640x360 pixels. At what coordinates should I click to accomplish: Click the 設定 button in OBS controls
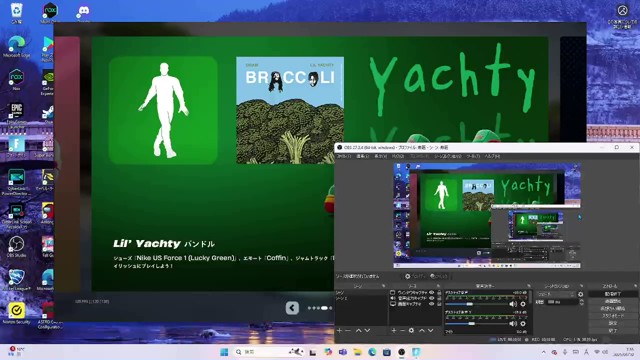click(613, 323)
